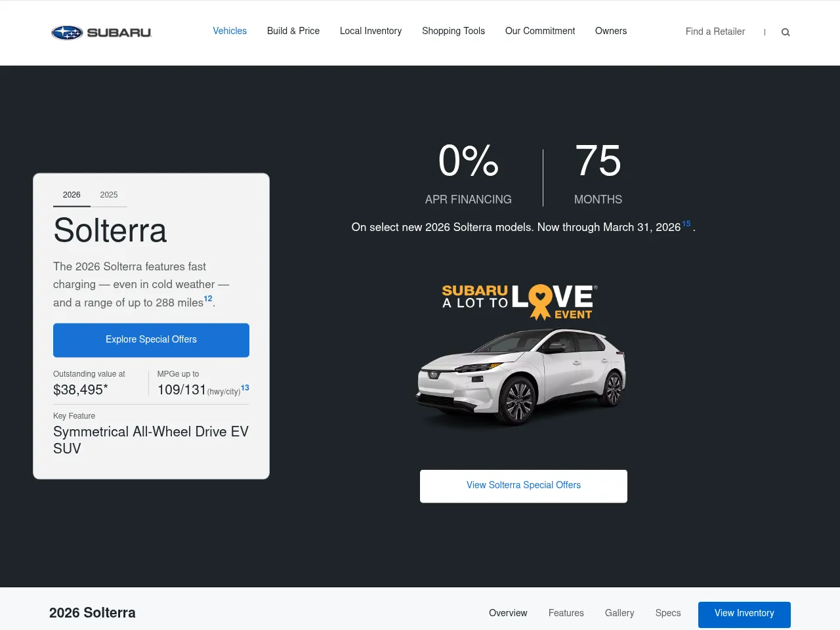Select the 2026 model year tab
Image resolution: width=840 pixels, height=630 pixels.
[72, 195]
